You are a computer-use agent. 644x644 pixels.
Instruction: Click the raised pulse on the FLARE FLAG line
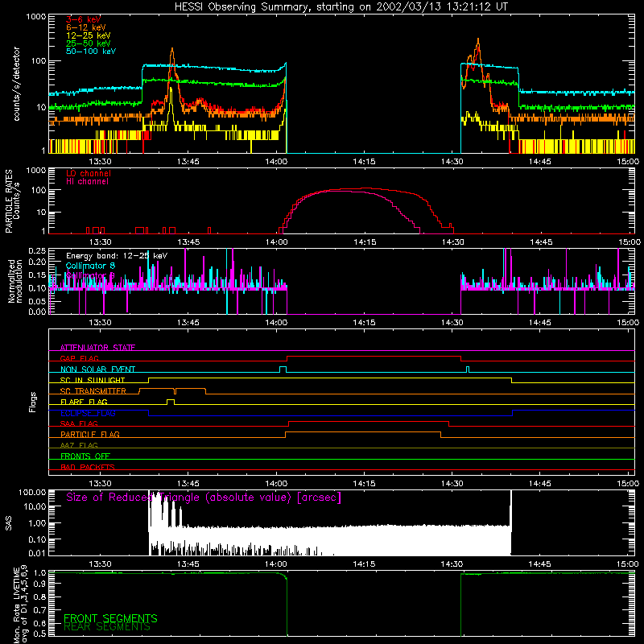coord(171,402)
